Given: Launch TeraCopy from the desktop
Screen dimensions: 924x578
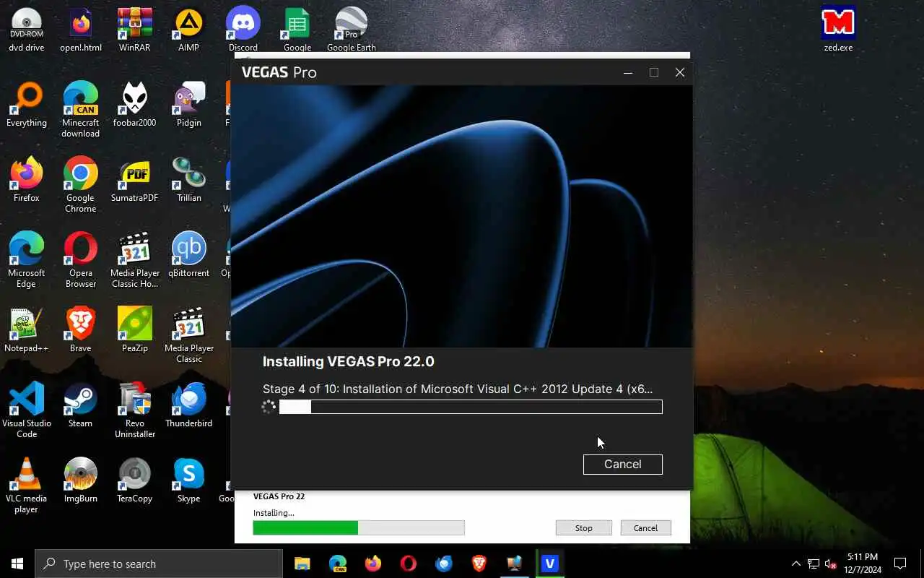Looking at the screenshot, I should 135,480.
